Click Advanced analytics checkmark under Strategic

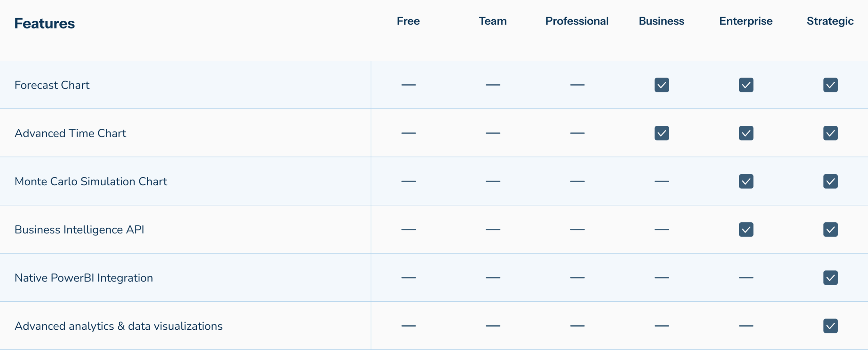(x=830, y=326)
